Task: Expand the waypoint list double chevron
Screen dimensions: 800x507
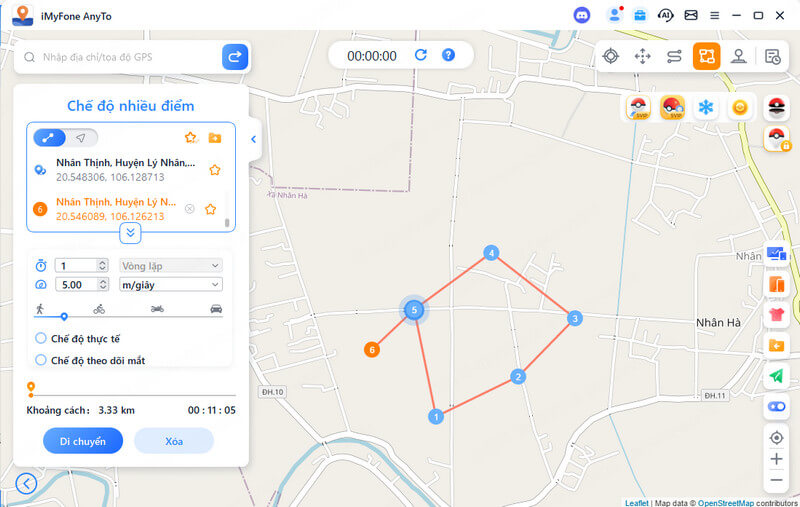Action: click(131, 233)
